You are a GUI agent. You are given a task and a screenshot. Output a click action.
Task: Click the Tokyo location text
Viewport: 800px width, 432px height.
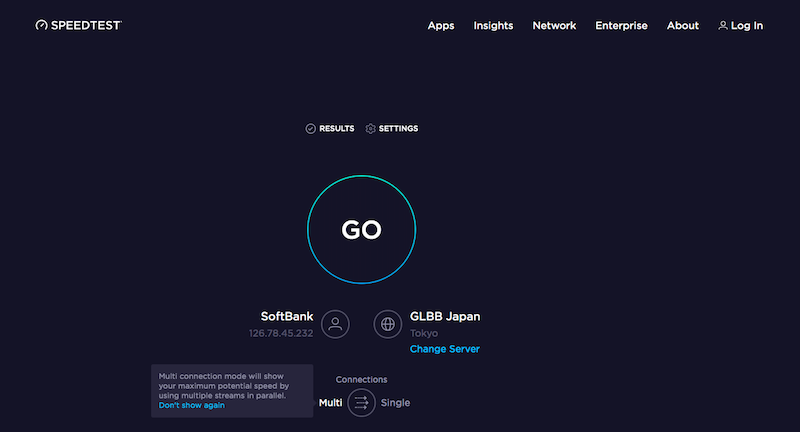[423, 333]
